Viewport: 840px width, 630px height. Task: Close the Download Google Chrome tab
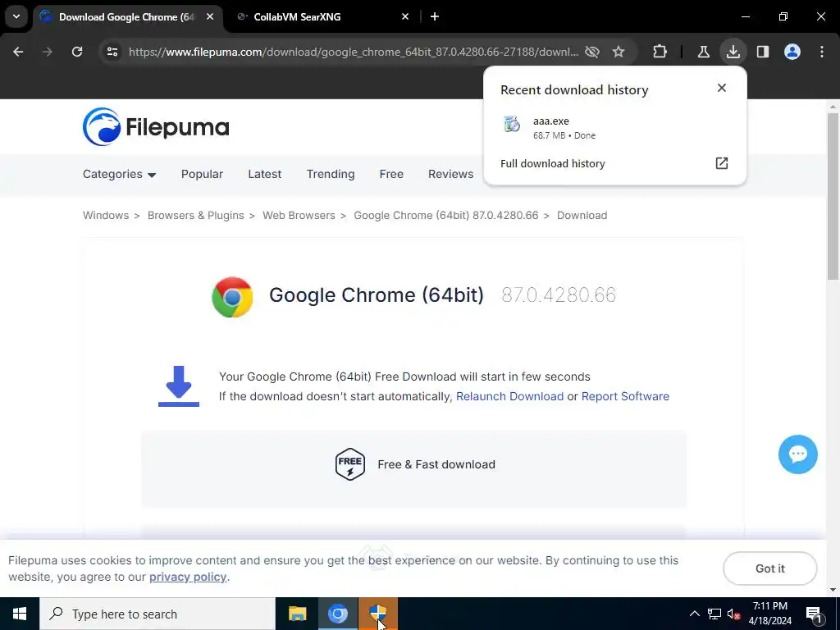click(x=210, y=16)
